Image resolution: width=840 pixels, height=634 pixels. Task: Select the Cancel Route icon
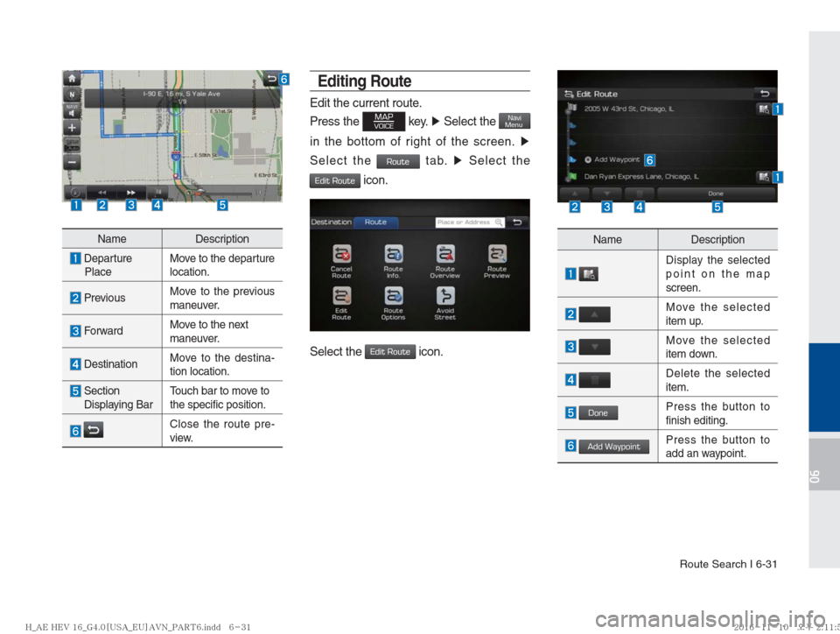point(341,262)
